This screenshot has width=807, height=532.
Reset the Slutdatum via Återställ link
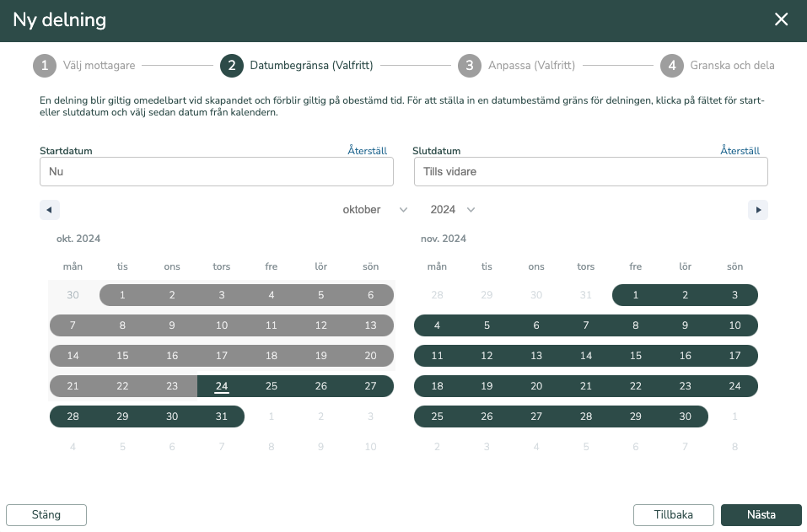coord(740,151)
